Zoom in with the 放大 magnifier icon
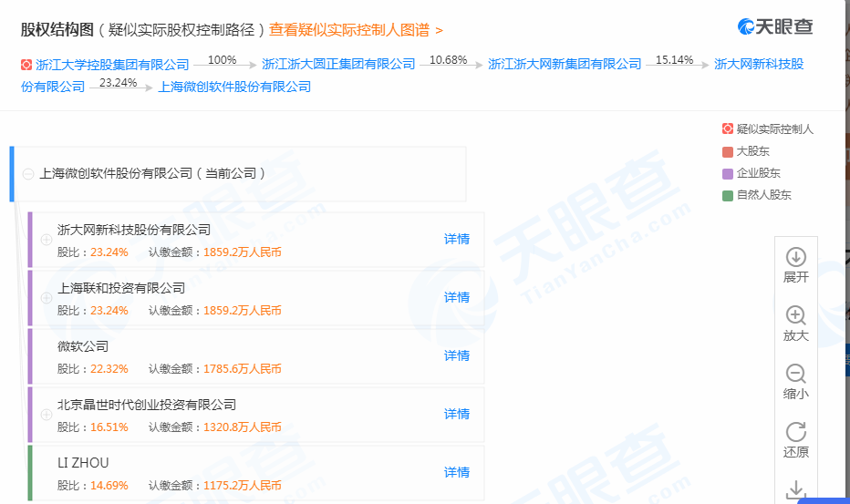This screenshot has width=850, height=504. [x=796, y=315]
